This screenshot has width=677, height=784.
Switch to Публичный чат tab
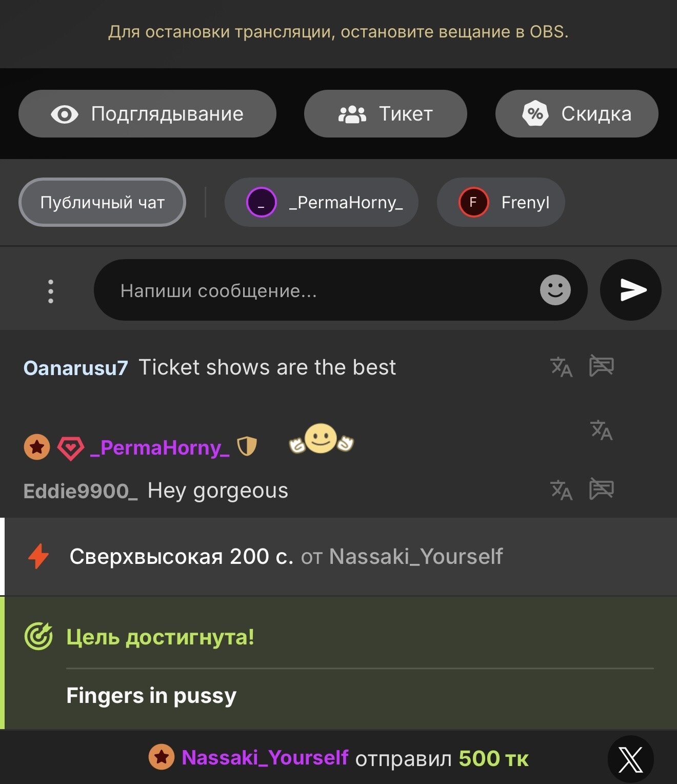point(102,203)
